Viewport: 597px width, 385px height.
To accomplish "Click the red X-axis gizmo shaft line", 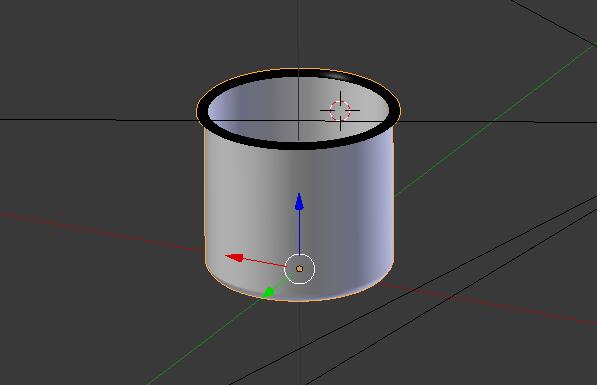I will click(x=264, y=262).
